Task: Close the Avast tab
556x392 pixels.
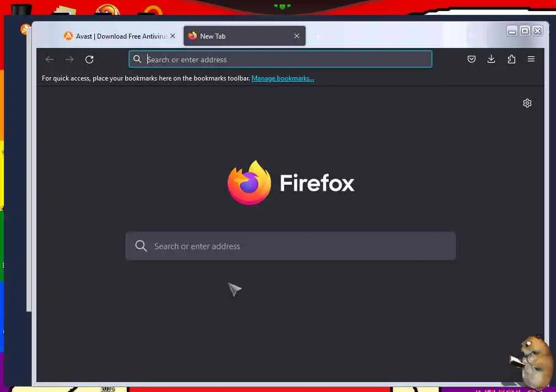Action: [x=173, y=36]
